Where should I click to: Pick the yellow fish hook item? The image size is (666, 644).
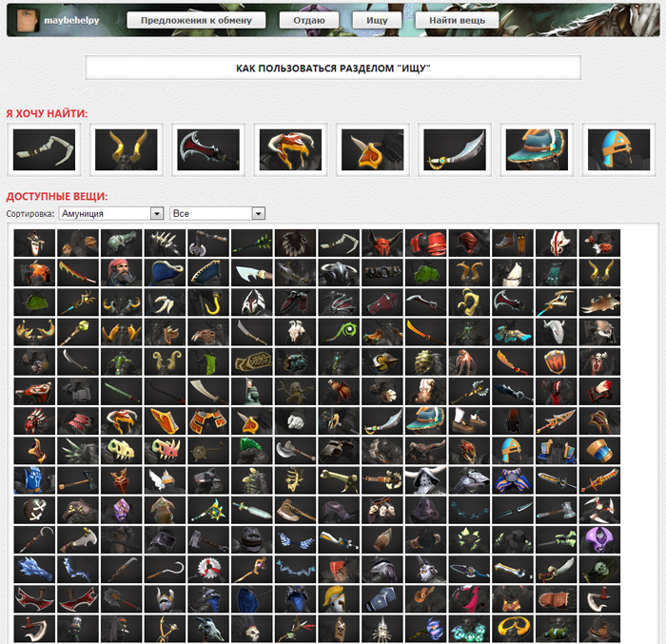click(208, 302)
